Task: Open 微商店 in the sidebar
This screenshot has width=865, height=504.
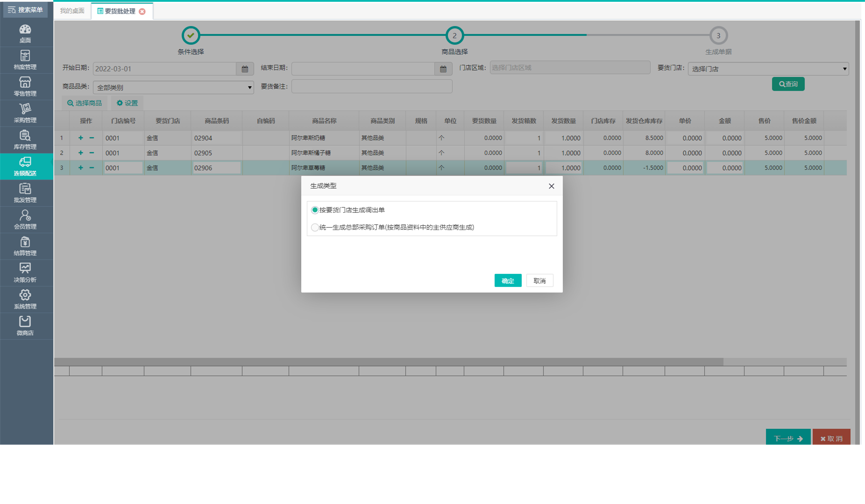Action: click(x=25, y=326)
